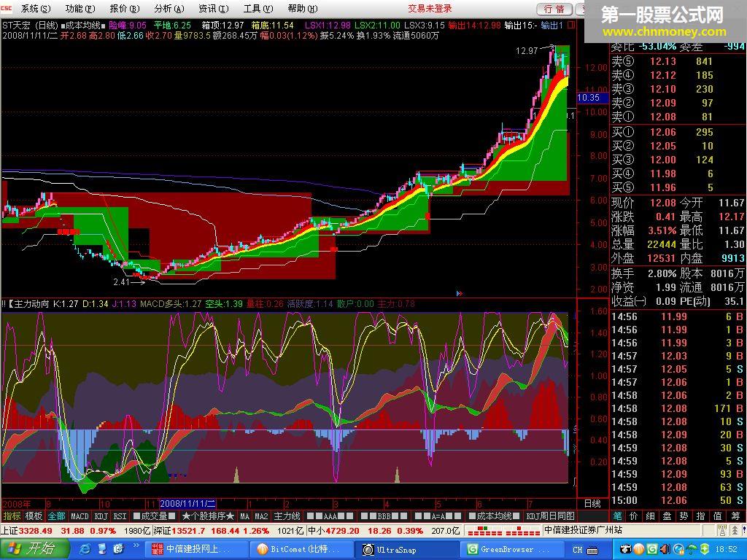Viewport: 747px width, 560px height.
Task: Switch to the UltraSnap taskbar window
Action: (407, 549)
